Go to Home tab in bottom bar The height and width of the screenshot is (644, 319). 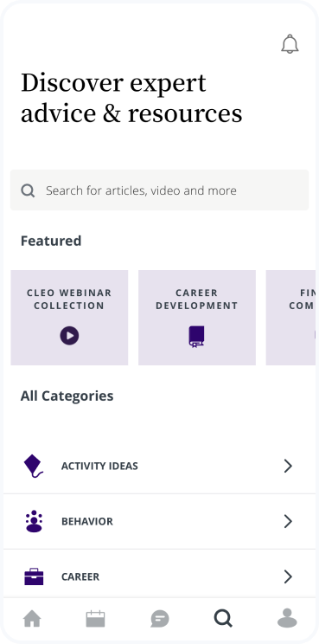tap(32, 619)
